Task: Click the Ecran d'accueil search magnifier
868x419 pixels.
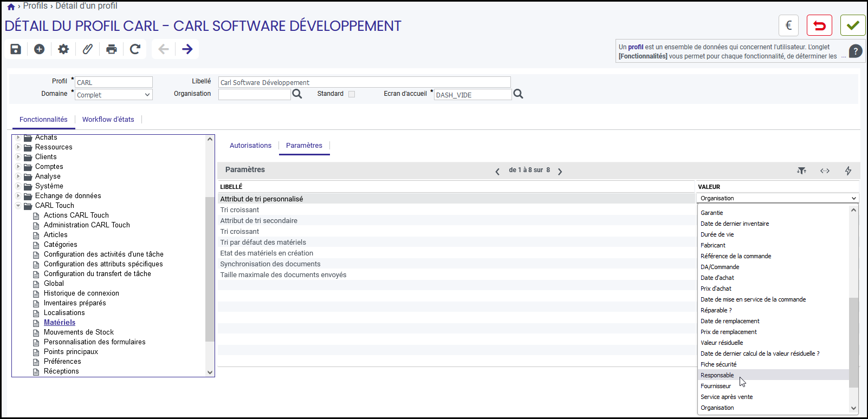Action: (x=519, y=94)
